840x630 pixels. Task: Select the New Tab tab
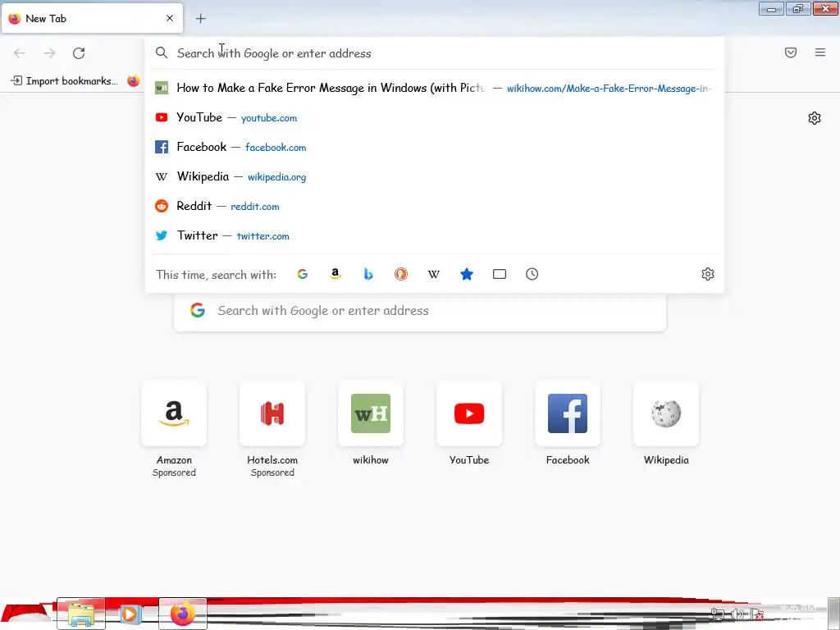[x=92, y=18]
